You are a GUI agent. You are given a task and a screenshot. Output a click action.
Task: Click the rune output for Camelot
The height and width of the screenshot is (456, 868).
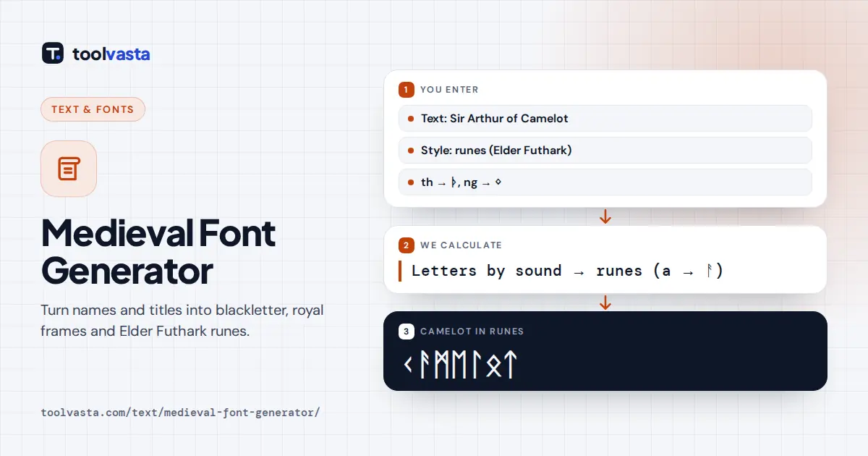[x=460, y=365]
